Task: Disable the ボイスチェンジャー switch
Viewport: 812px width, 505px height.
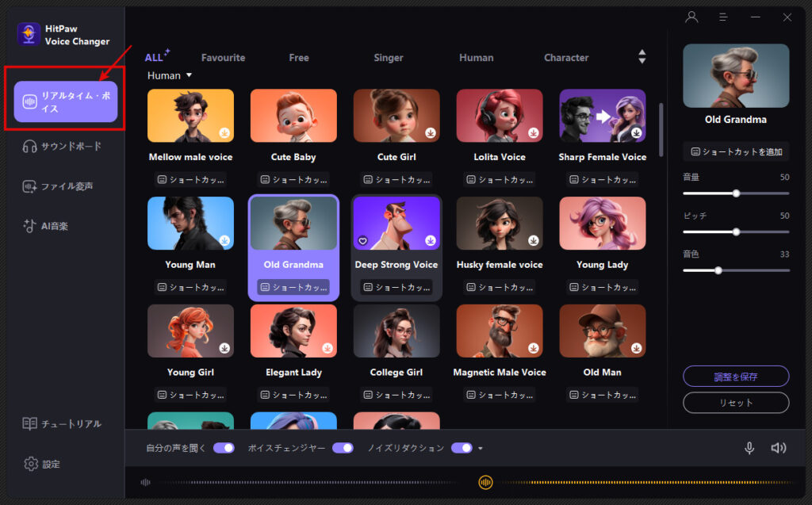Action: click(343, 448)
